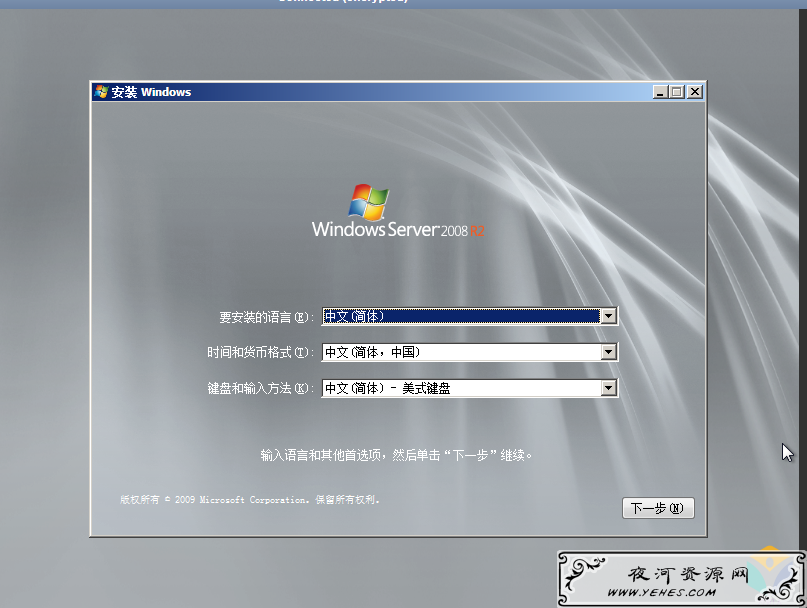The height and width of the screenshot is (608, 807).
Task: Click the 下一步(N) button
Action: (x=658, y=508)
